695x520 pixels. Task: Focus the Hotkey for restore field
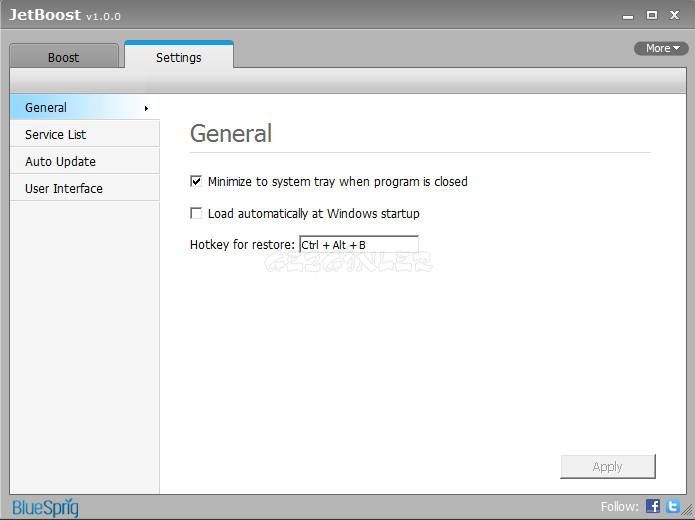pos(358,244)
